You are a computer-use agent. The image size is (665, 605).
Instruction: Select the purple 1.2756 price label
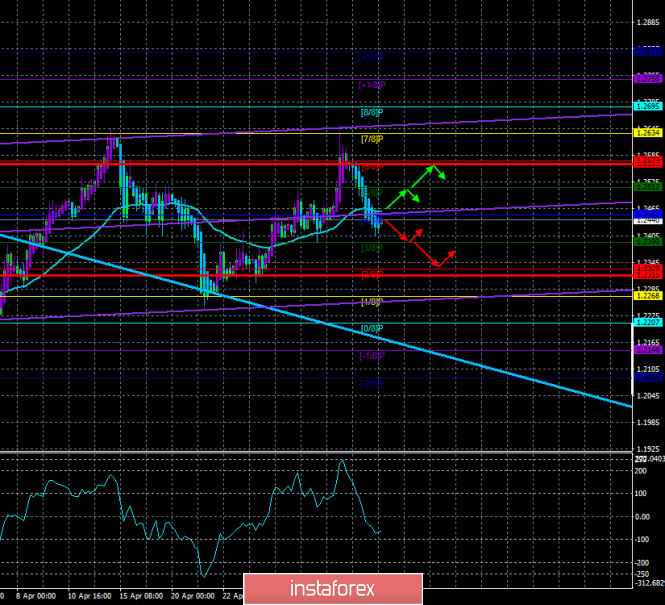(x=647, y=79)
